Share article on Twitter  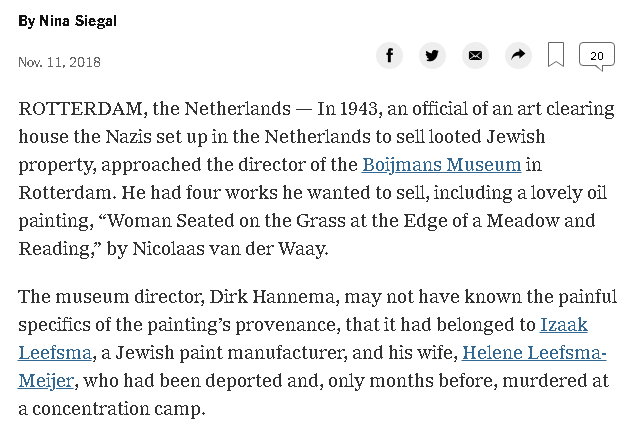pyautogui.click(x=432, y=55)
